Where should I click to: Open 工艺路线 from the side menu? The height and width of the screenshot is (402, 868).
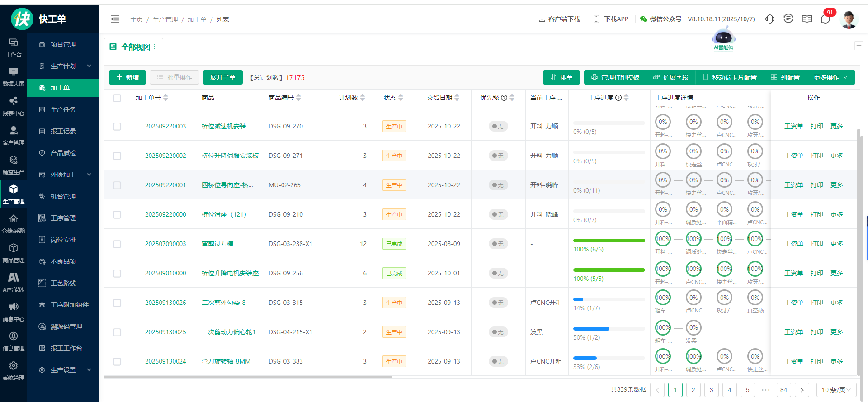point(63,283)
